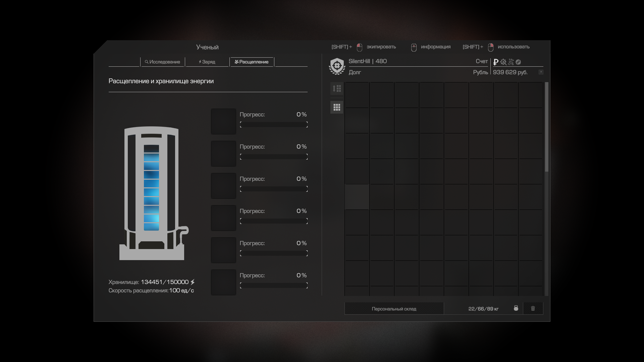The height and width of the screenshot is (362, 644).
Task: Click the fourth splitting item slot
Action: 223,218
